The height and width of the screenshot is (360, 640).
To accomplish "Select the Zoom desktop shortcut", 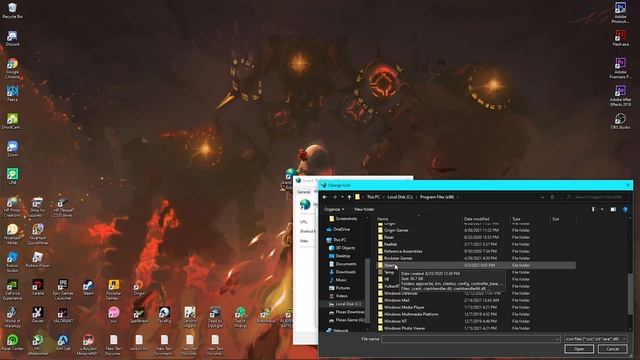I will point(12,149).
